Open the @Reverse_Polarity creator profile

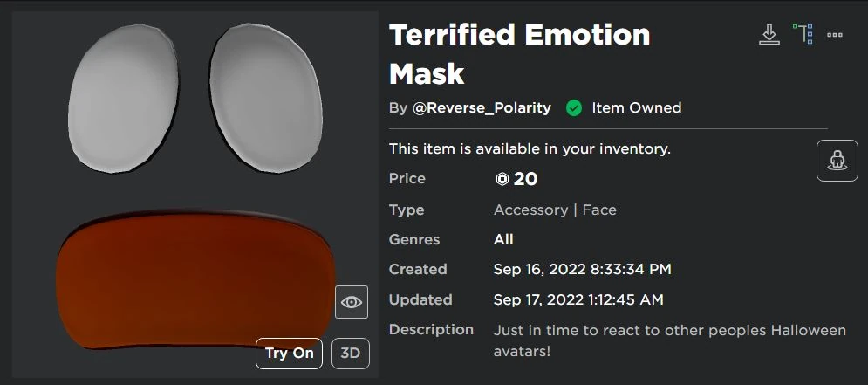click(482, 108)
